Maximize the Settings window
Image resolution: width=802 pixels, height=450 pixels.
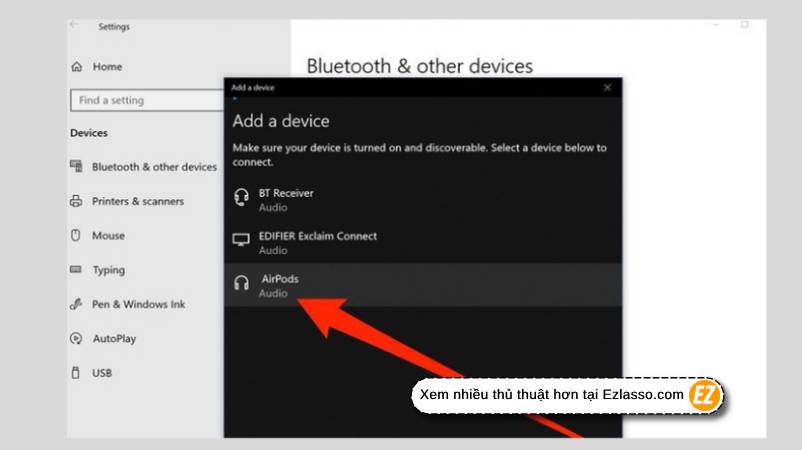pos(745,25)
